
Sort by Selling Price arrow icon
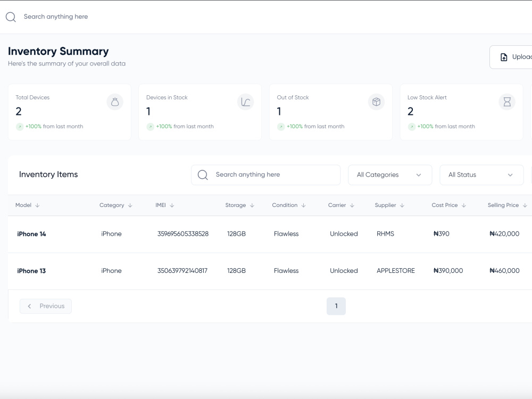pyautogui.click(x=525, y=205)
